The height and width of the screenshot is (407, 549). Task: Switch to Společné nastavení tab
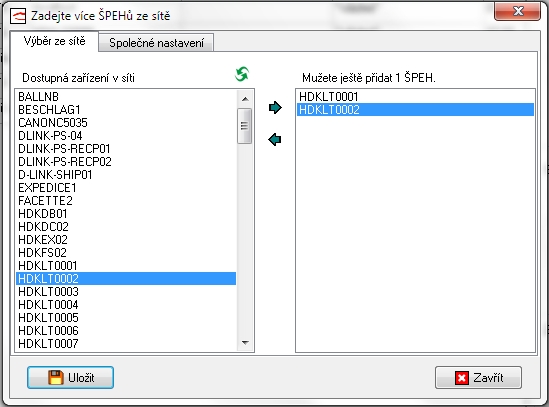point(156,43)
